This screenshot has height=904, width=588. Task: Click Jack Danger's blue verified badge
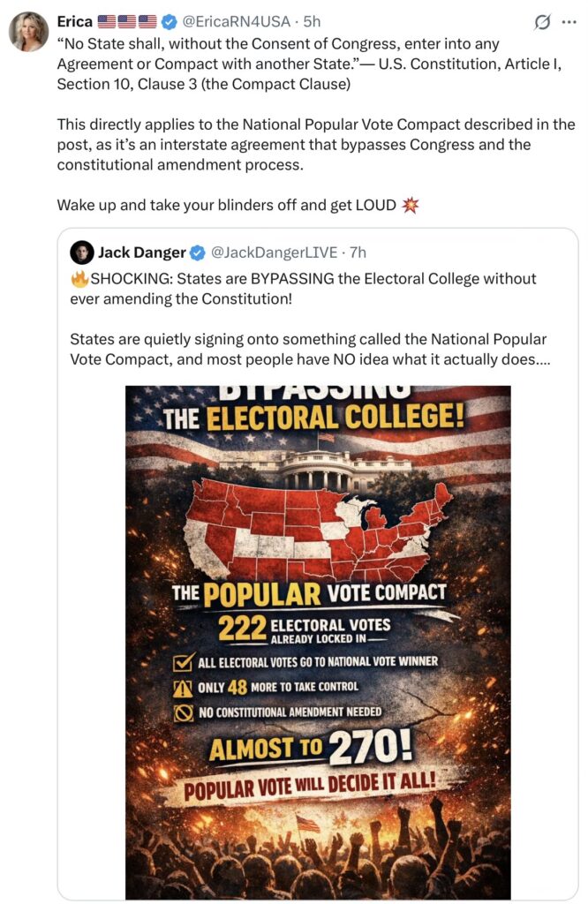198,252
